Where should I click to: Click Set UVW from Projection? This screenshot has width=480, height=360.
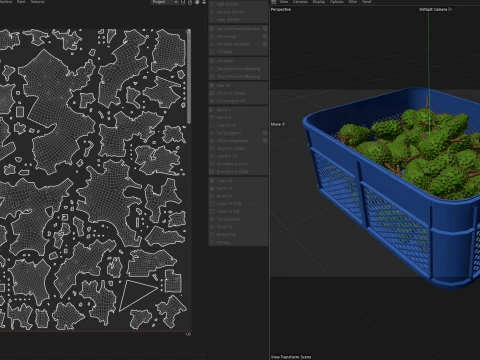point(238,29)
